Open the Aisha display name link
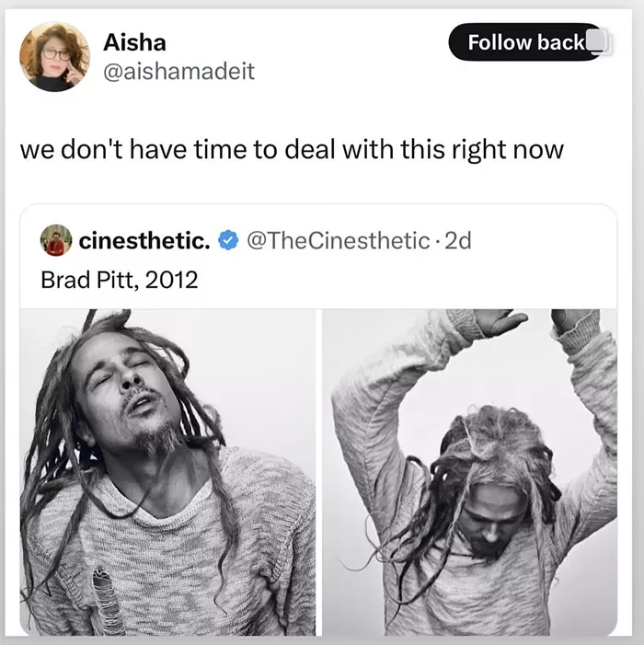The image size is (644, 645). click(135, 42)
